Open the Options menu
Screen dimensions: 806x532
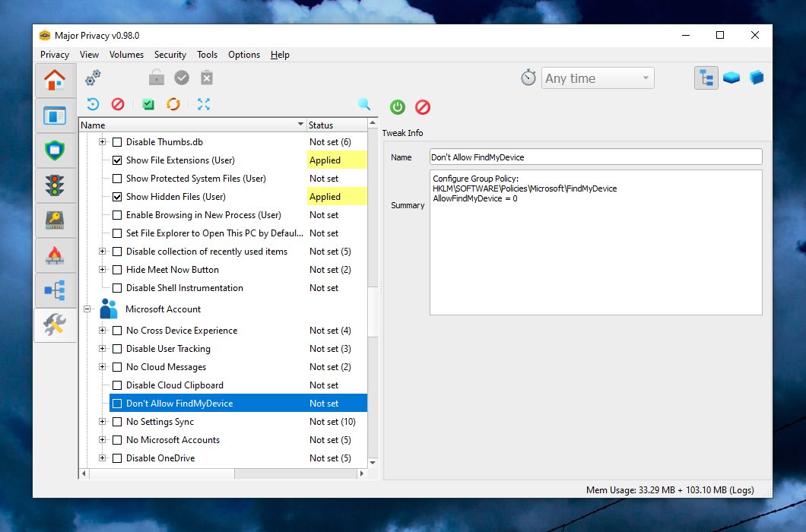[x=244, y=55]
